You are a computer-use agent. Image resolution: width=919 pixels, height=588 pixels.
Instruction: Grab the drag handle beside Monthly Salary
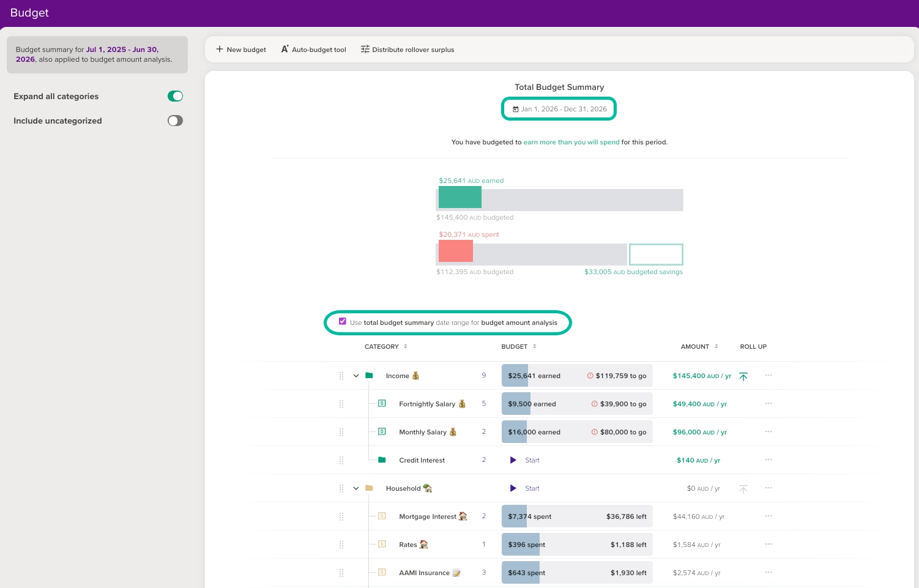click(341, 432)
